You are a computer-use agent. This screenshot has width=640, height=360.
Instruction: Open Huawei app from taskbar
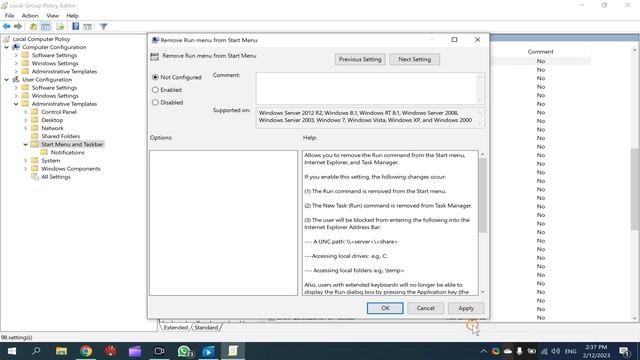pyautogui.click(x=111, y=351)
